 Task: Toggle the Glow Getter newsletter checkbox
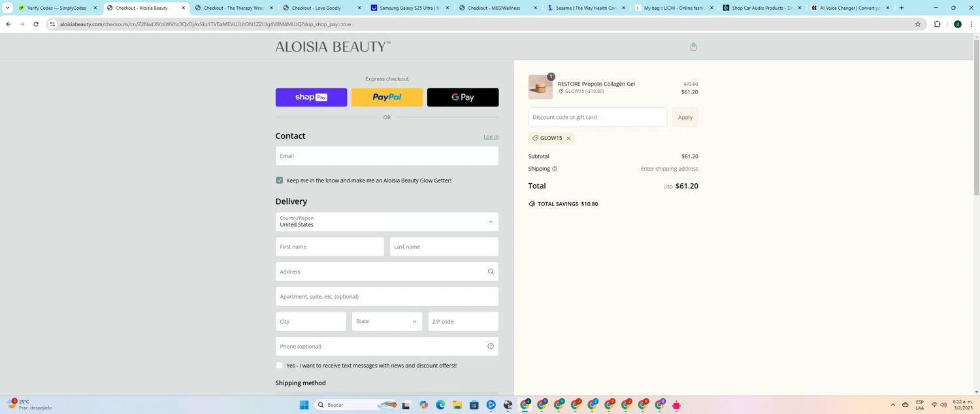pos(279,181)
